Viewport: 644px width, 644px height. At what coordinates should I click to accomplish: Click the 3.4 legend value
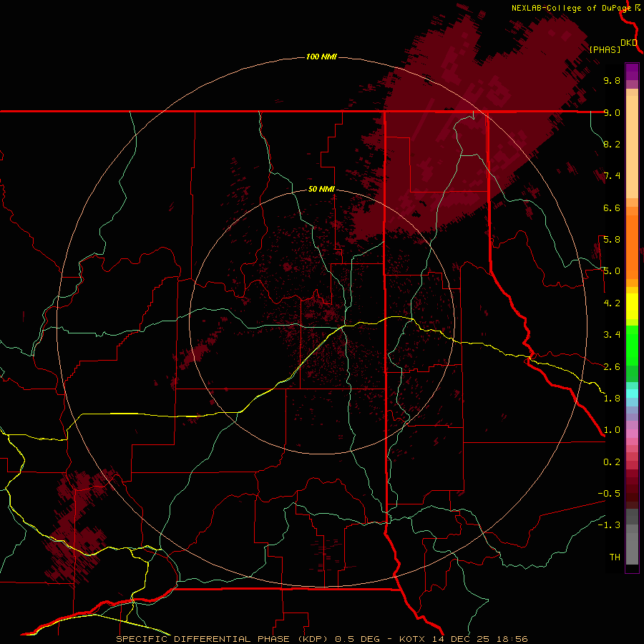(x=612, y=335)
